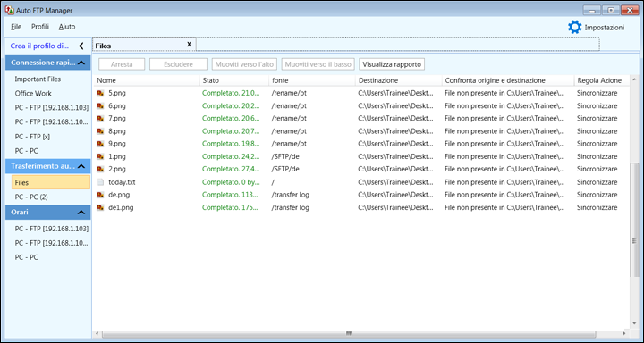Screen dimensions: 644x343
Task: Click the file icon for de.png
Action: 100,195
